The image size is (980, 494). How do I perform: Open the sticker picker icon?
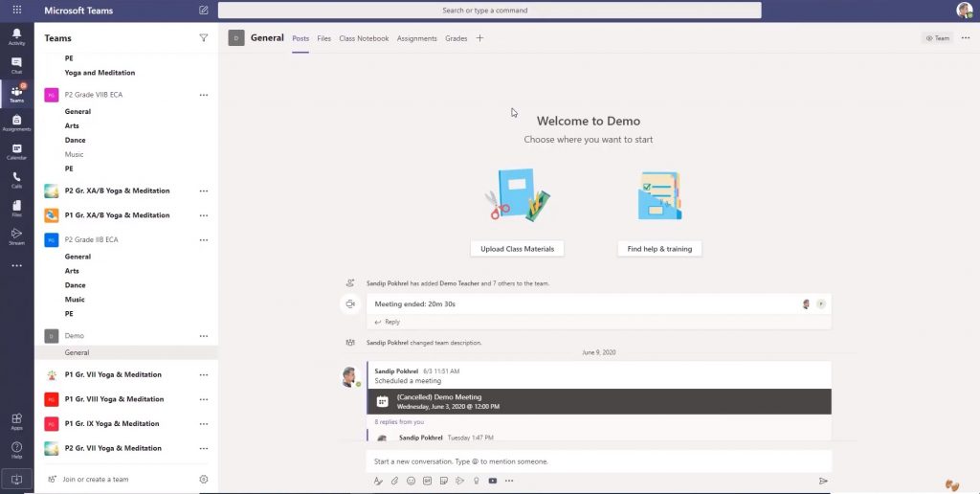coord(444,481)
